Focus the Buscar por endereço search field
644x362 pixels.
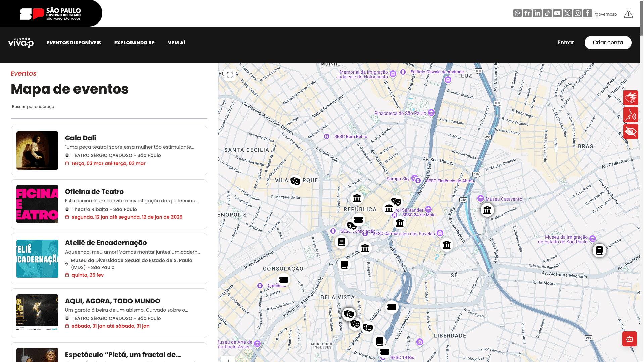pyautogui.click(x=109, y=107)
